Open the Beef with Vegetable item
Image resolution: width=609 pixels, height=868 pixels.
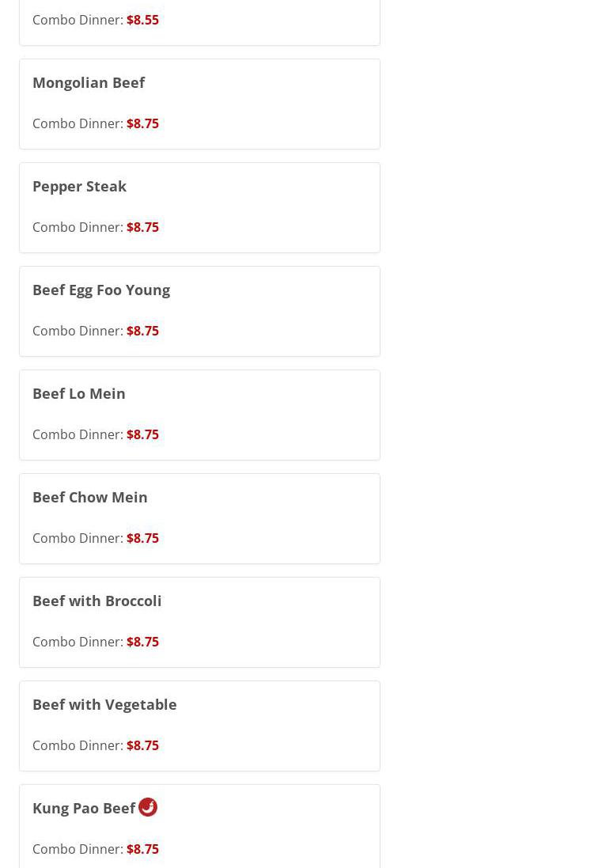coord(104,705)
